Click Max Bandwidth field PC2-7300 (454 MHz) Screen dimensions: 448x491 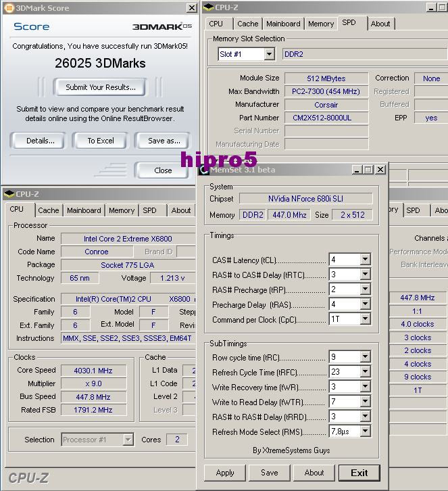click(x=326, y=91)
